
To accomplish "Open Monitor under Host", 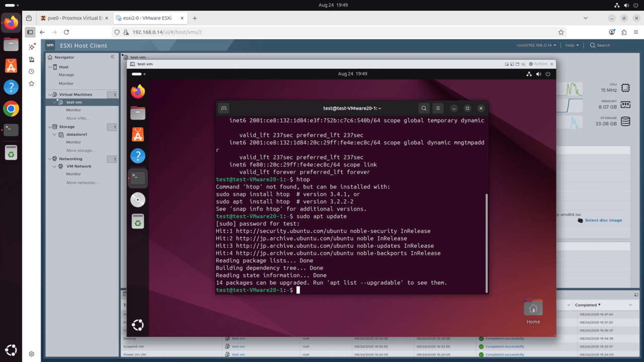I will [x=66, y=83].
